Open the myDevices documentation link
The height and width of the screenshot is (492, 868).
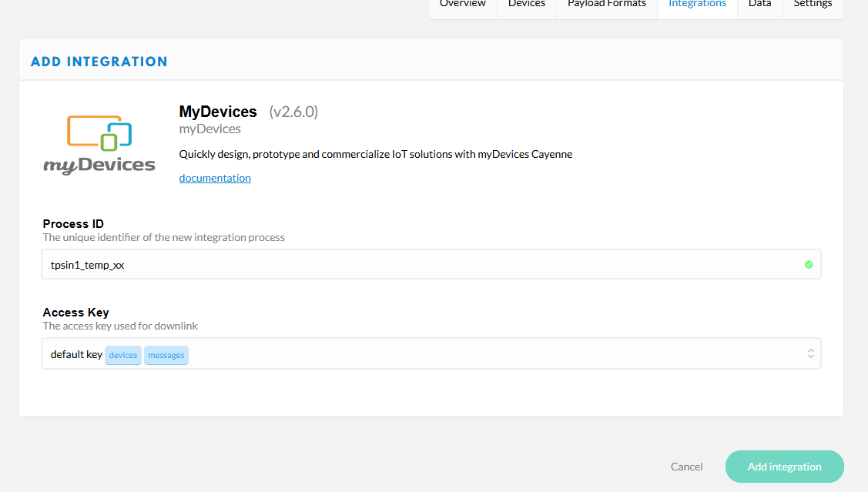coord(215,178)
